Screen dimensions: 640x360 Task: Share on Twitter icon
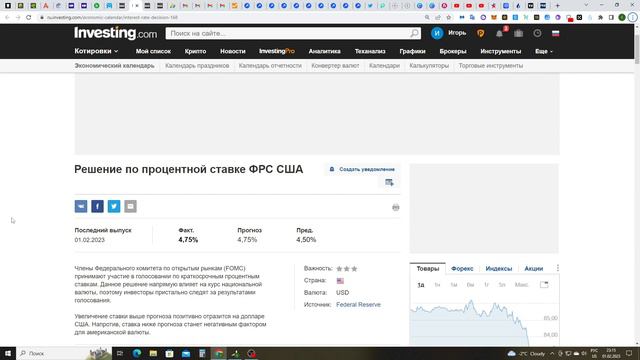coord(114,206)
